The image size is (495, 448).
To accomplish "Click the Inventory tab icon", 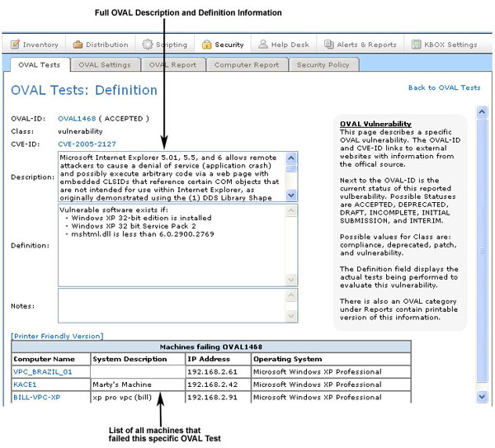I will (x=16, y=45).
